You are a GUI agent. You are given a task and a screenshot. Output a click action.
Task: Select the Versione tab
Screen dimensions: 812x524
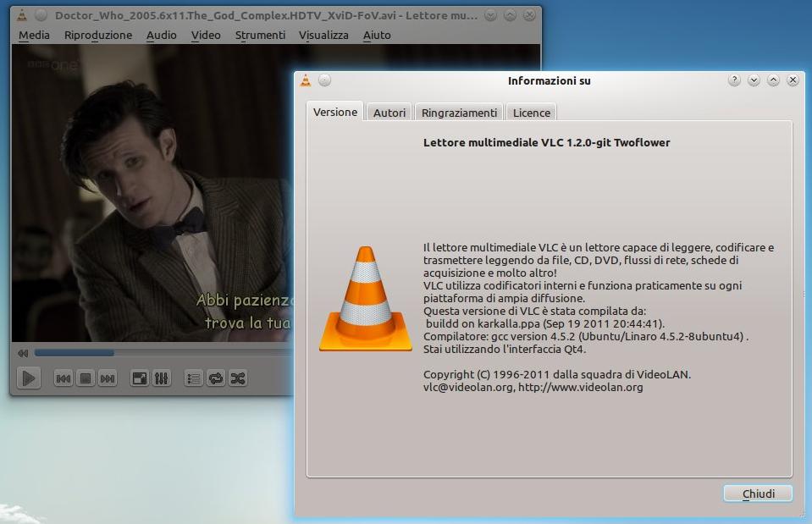tap(335, 112)
